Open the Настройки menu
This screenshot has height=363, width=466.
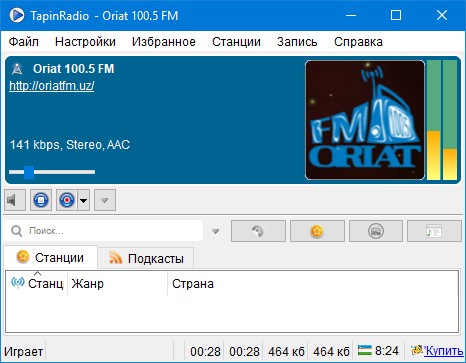coord(85,42)
